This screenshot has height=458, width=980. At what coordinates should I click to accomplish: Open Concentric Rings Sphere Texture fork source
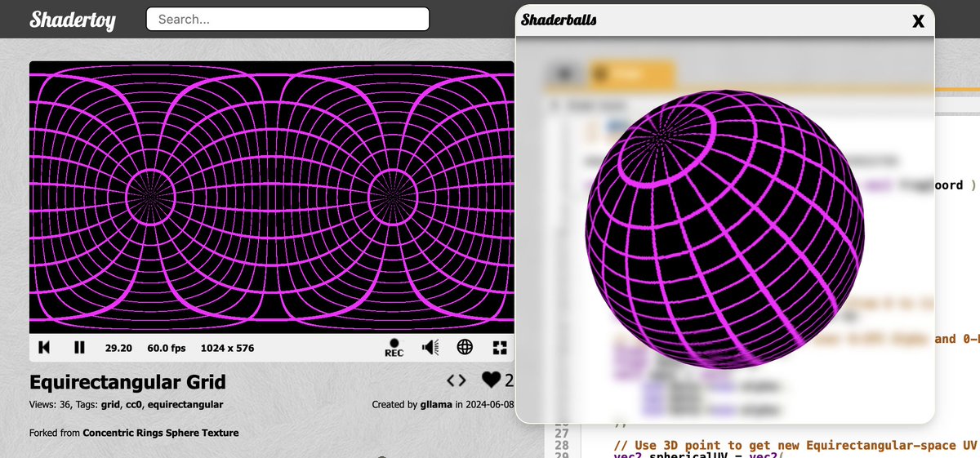(161, 433)
